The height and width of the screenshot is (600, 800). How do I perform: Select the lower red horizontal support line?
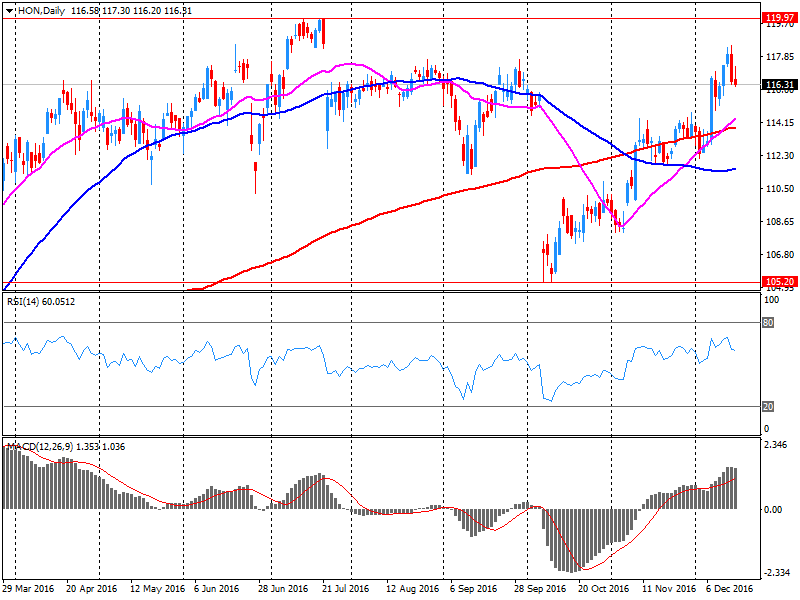pos(400,283)
